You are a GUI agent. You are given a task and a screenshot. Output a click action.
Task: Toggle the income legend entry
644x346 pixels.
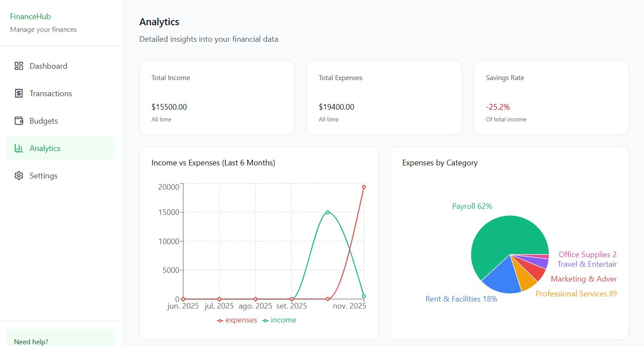click(x=279, y=320)
